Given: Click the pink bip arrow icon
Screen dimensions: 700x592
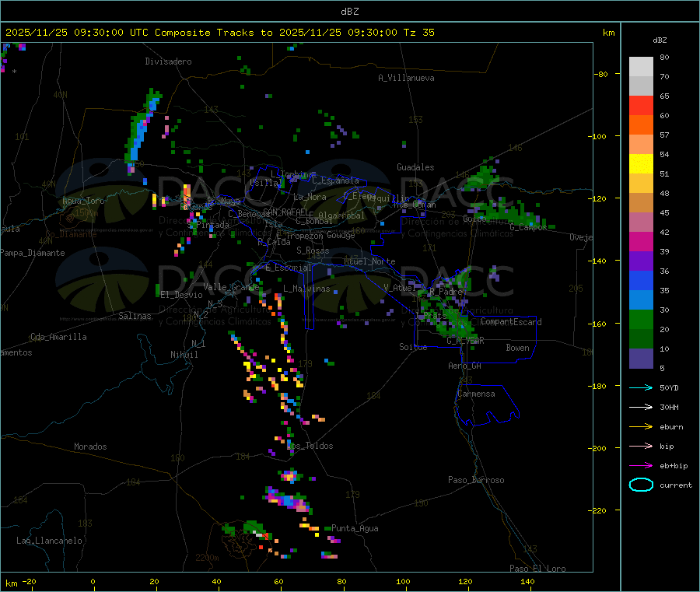Looking at the screenshot, I should (x=641, y=446).
